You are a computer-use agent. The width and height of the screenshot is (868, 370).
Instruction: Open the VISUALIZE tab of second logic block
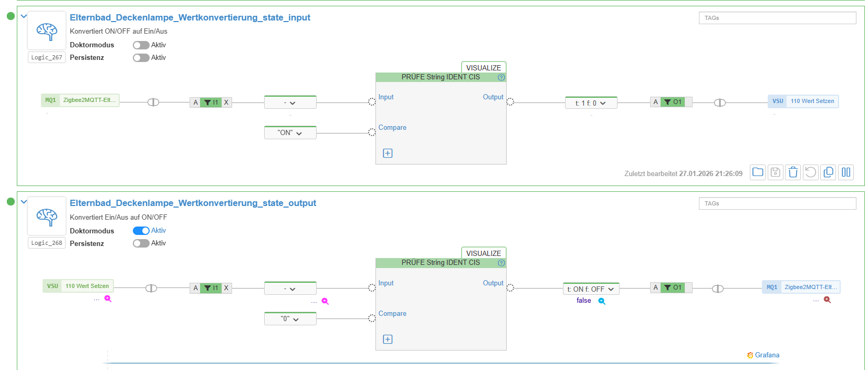click(483, 253)
